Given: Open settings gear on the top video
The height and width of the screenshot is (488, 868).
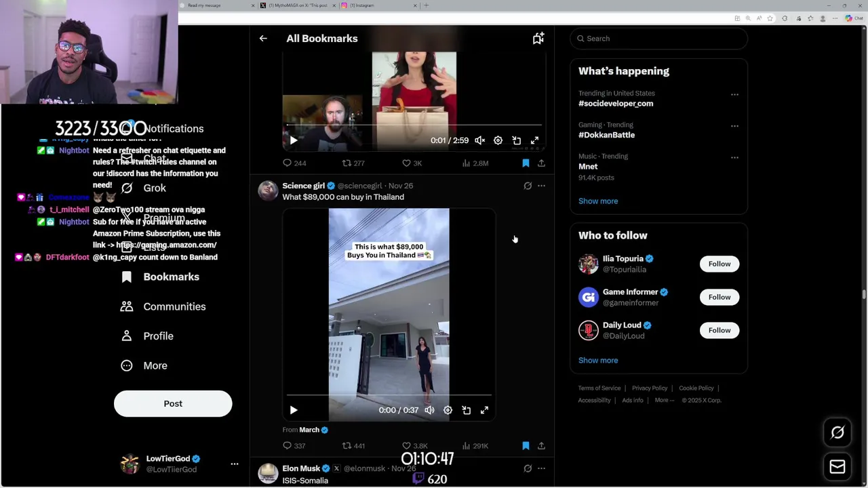Looking at the screenshot, I should (498, 140).
